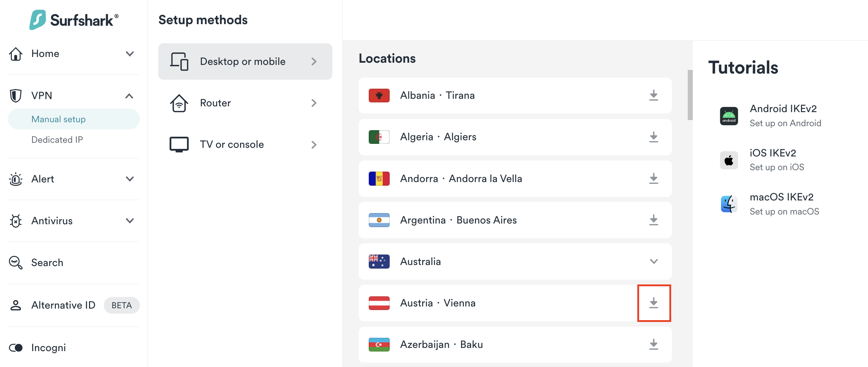Expand the Australia locations list
This screenshot has width=868, height=367.
pyautogui.click(x=654, y=261)
